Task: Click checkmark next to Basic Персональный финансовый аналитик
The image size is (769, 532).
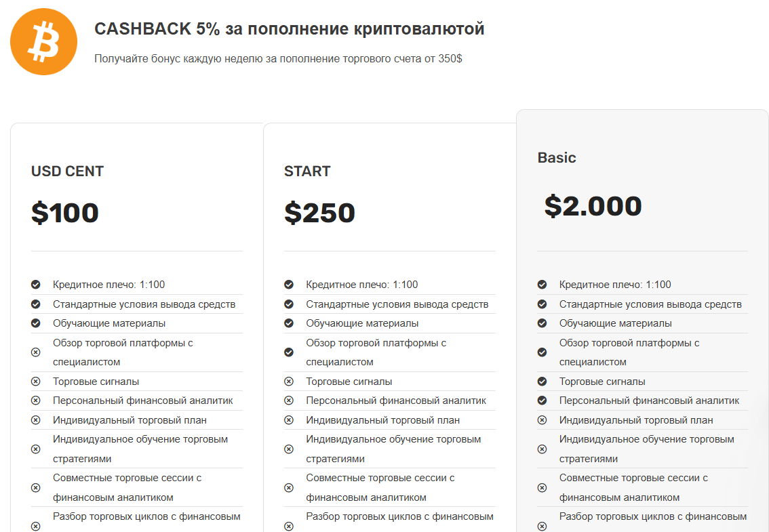Action: (542, 401)
